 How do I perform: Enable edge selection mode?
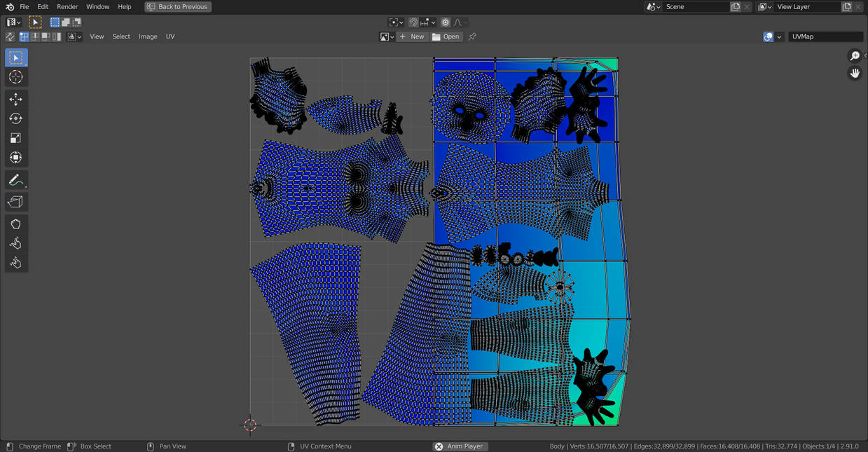35,36
